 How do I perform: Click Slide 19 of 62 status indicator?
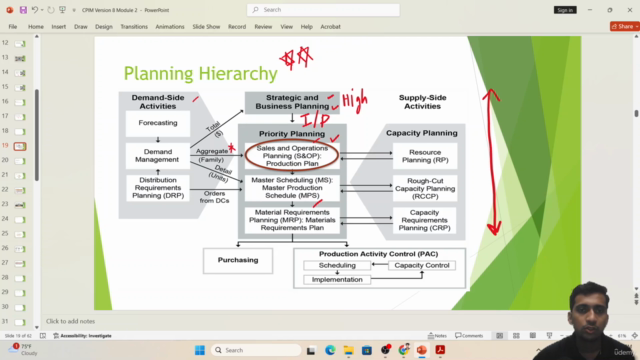[18, 336]
